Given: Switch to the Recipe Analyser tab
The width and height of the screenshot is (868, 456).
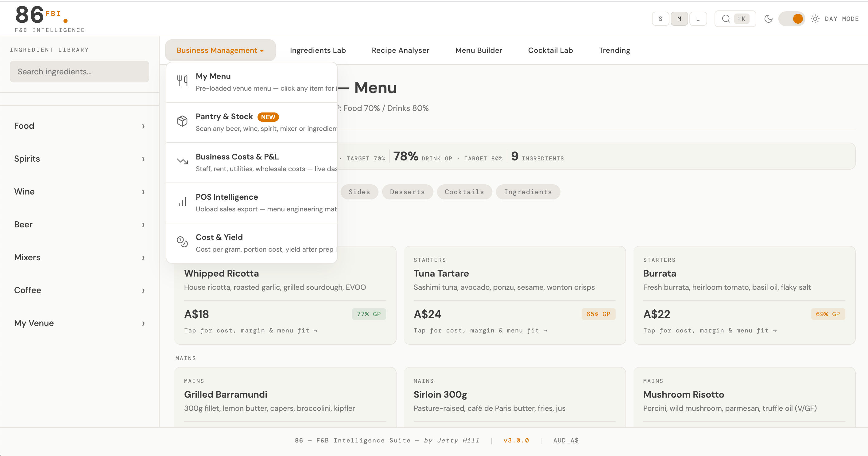Looking at the screenshot, I should tap(400, 50).
